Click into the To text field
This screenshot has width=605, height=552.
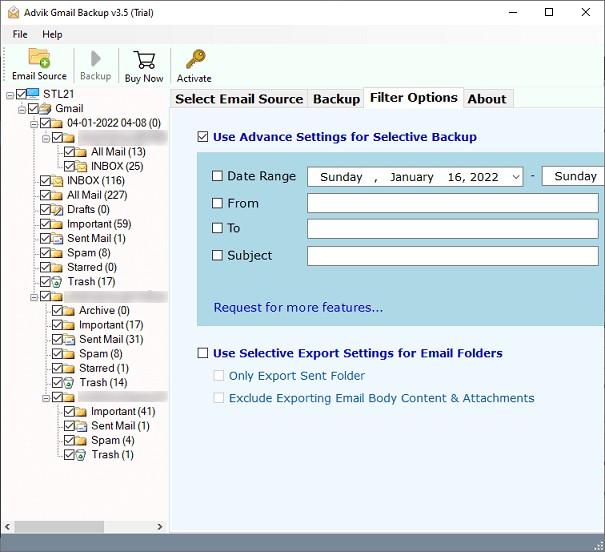[453, 229]
